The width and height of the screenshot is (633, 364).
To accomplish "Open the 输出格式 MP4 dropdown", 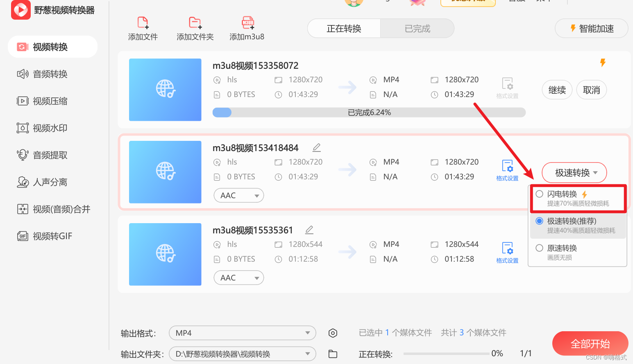I will click(x=242, y=333).
